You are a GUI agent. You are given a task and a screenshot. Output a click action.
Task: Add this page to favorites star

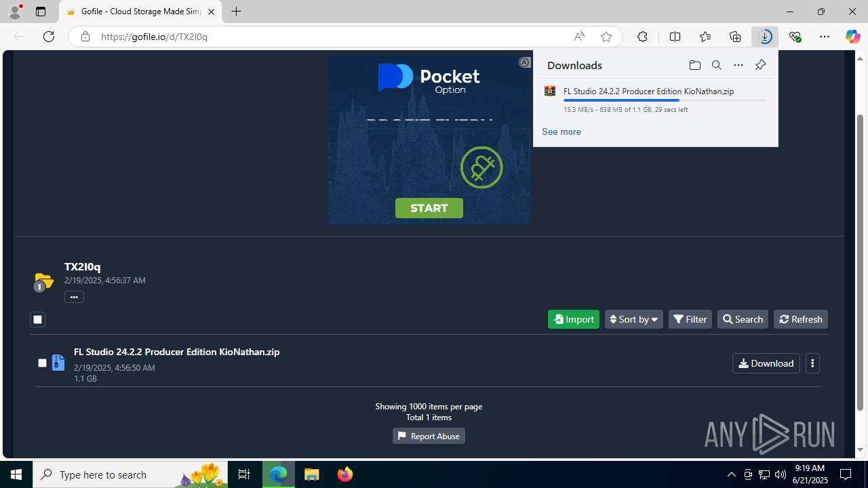point(606,37)
